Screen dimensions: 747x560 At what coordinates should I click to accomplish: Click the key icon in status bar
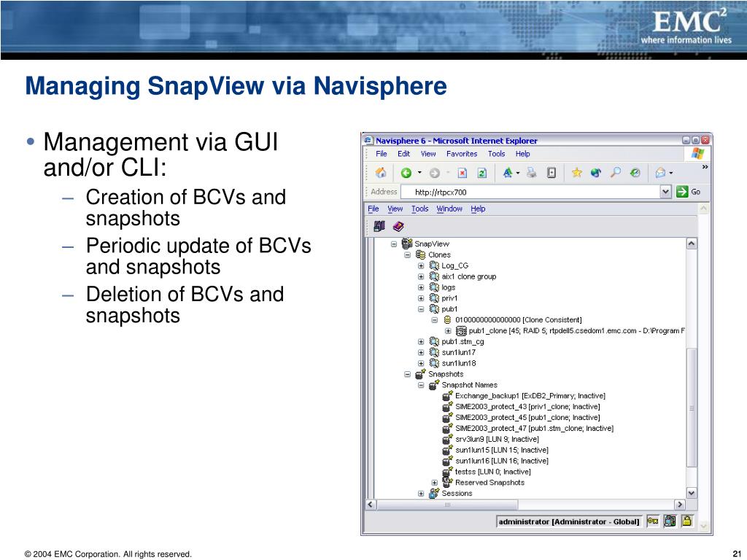pos(652,521)
